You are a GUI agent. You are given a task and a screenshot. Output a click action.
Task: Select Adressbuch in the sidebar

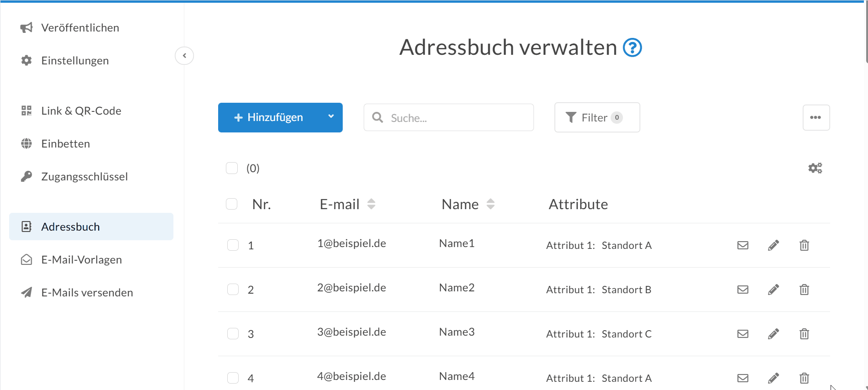click(x=91, y=227)
